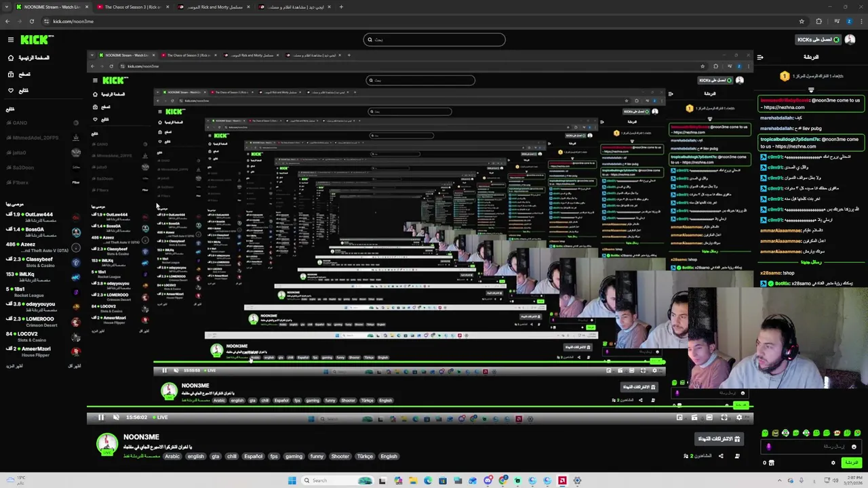Toggle mini player in the outermost player controls
Image resolution: width=868 pixels, height=488 pixels.
[679, 418]
